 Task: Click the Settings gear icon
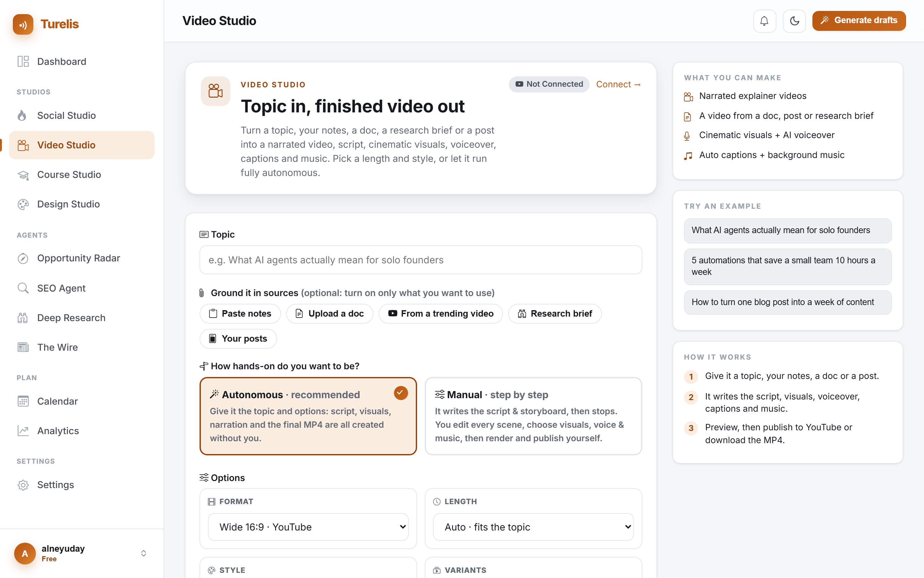point(23,485)
